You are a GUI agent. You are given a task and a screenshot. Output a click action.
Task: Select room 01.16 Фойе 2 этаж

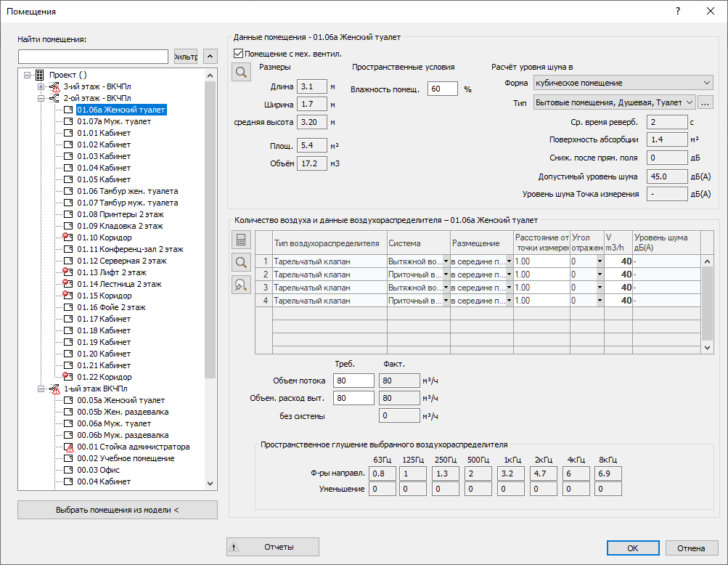click(x=111, y=307)
